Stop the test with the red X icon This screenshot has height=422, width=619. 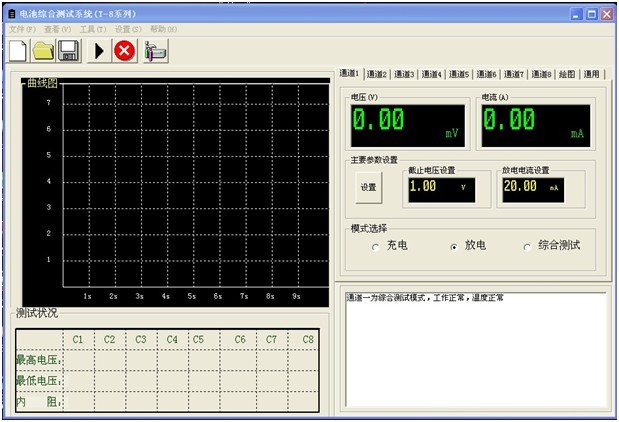tap(124, 51)
